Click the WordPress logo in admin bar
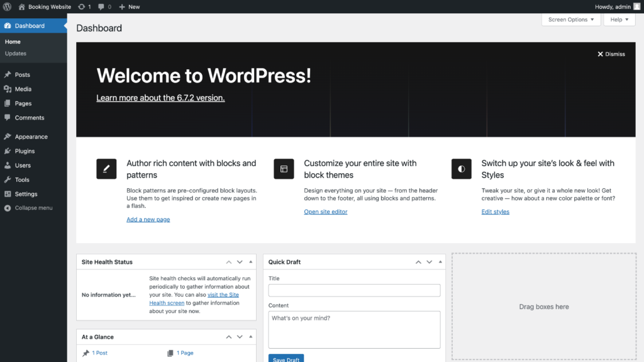 (x=7, y=6)
